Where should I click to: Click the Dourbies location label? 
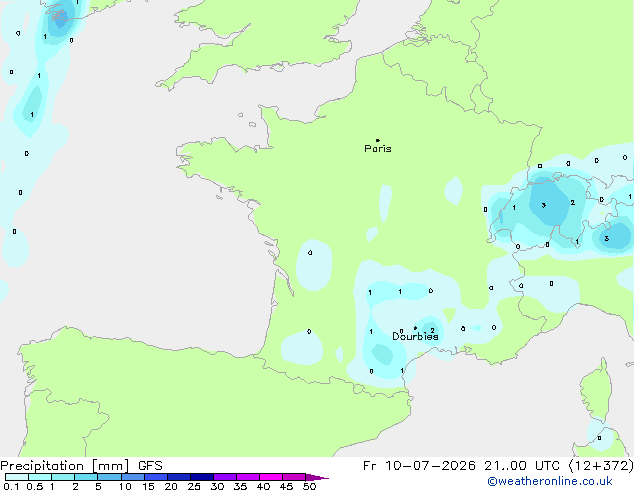tap(415, 336)
